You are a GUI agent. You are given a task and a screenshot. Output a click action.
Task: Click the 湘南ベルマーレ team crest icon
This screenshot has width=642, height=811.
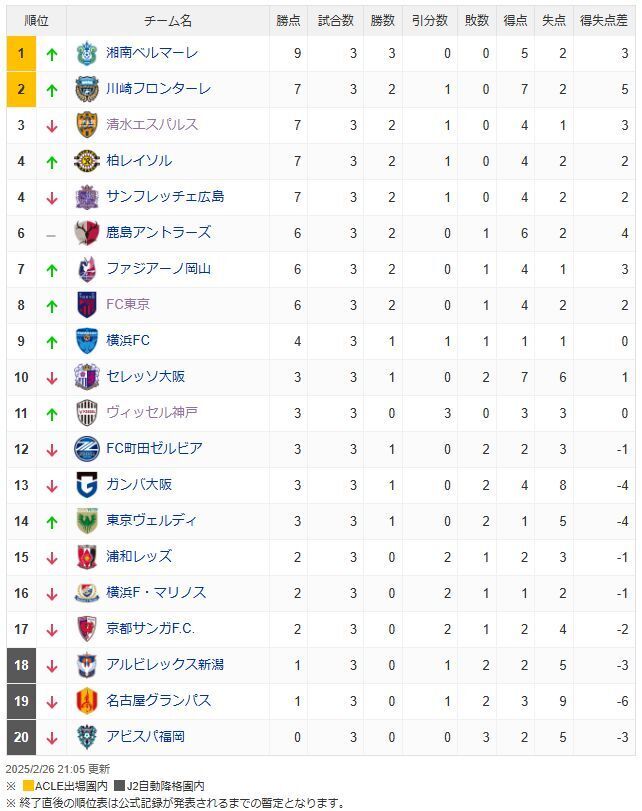pyautogui.click(x=86, y=53)
